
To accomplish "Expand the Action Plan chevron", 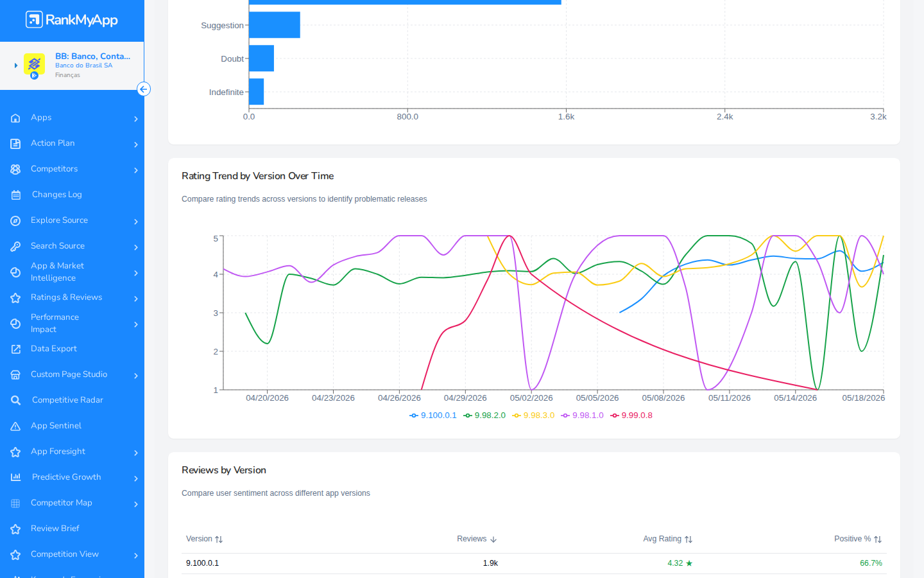I will (x=136, y=144).
